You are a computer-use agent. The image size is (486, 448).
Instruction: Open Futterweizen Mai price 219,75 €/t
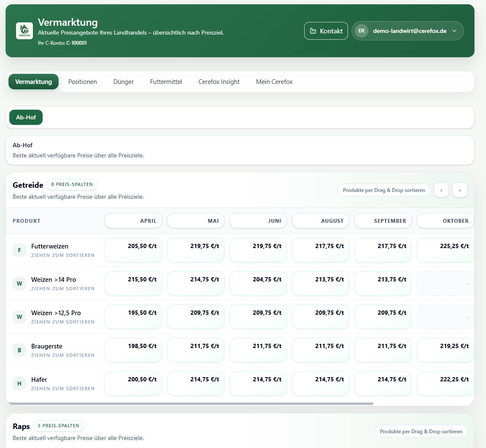[x=196, y=250]
